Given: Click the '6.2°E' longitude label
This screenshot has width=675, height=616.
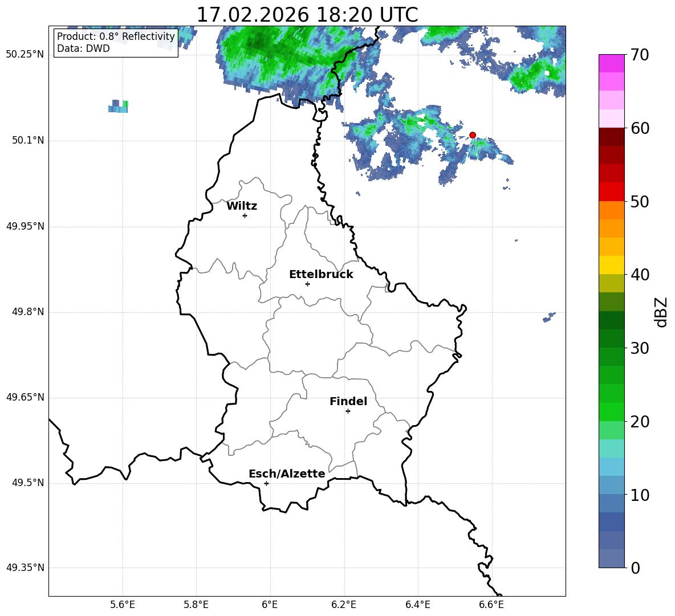Looking at the screenshot, I should (344, 605).
